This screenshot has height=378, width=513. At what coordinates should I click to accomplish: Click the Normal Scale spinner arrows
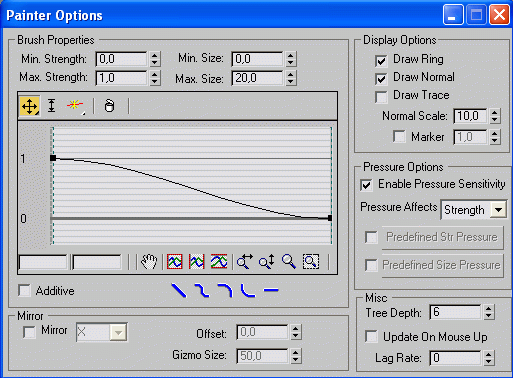(495, 116)
